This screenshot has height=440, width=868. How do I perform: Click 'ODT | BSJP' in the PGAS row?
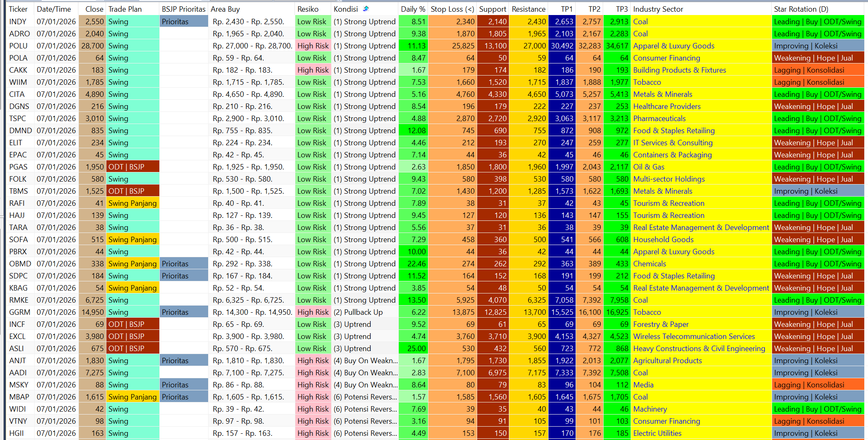click(133, 167)
